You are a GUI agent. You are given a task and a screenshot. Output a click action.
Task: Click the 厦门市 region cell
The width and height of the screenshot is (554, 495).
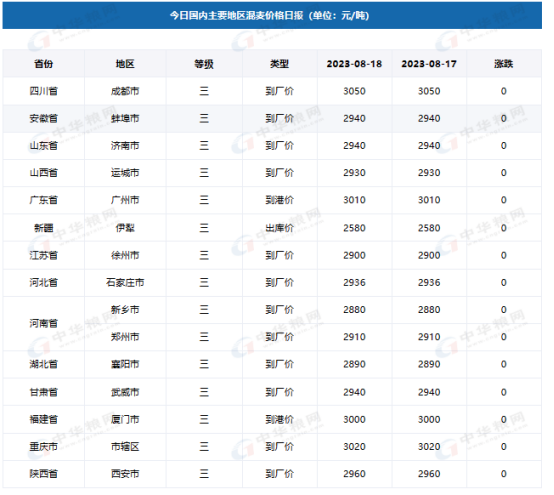tap(125, 419)
